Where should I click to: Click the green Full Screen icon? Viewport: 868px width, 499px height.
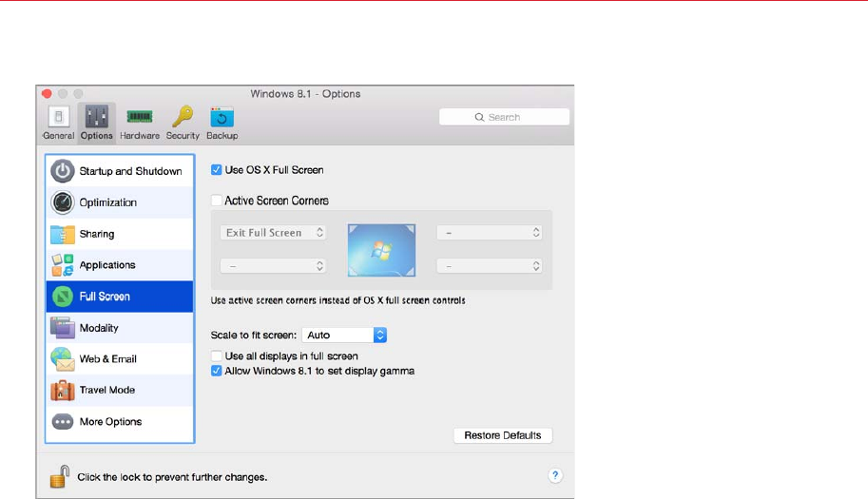[x=63, y=297]
